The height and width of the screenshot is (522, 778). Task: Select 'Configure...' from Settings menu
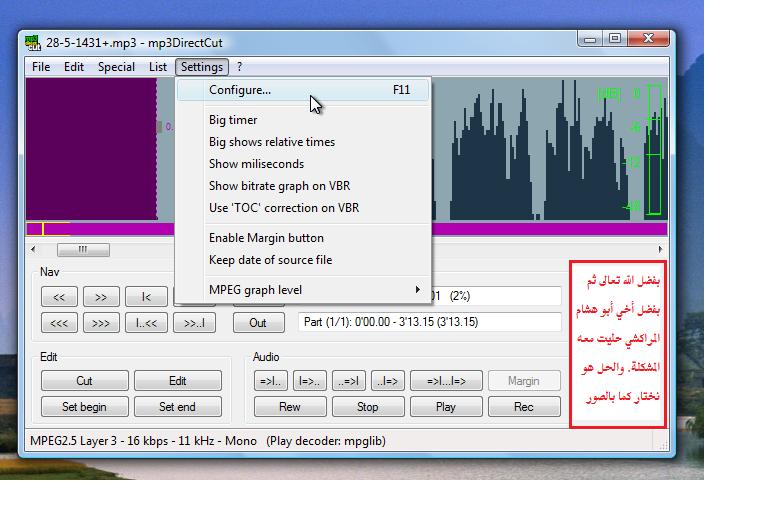(240, 90)
